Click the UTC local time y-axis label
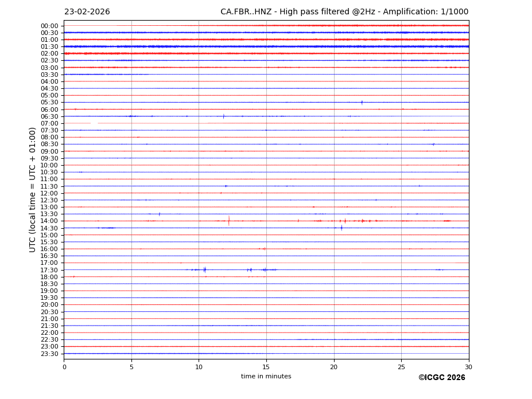 pyautogui.click(x=33, y=189)
